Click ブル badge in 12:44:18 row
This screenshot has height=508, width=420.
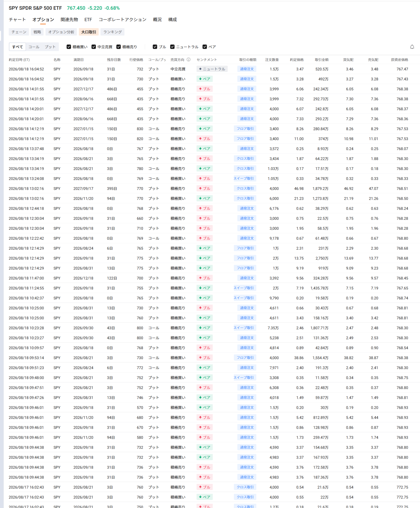(x=204, y=208)
